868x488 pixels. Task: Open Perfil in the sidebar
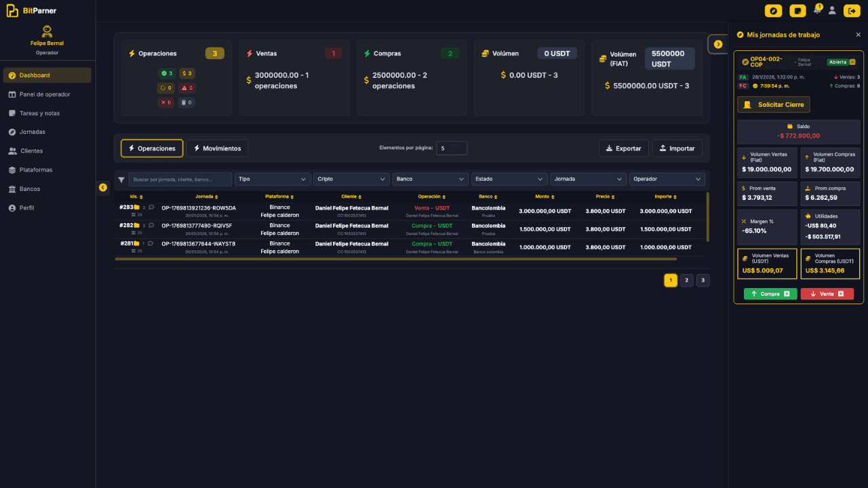tap(47, 208)
